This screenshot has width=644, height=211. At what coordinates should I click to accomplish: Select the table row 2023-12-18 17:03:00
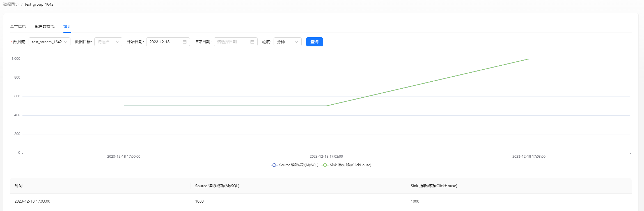point(32,201)
